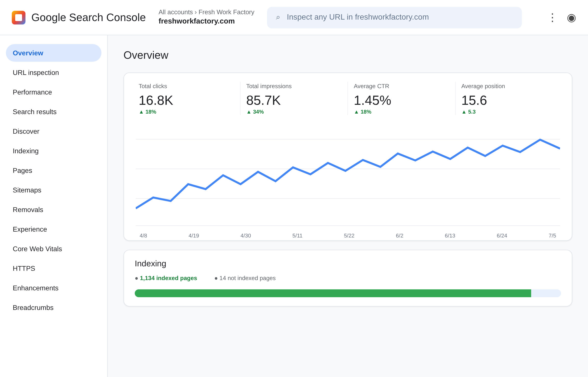Click the 18% change under Average CTR
The image size is (588, 377).
point(363,112)
